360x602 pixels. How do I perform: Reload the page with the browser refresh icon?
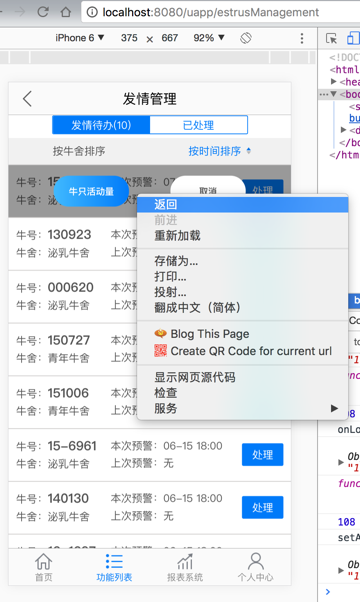(x=43, y=12)
